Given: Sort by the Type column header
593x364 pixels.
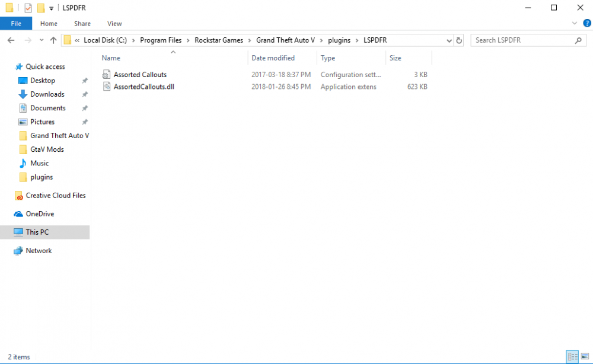Looking at the screenshot, I should coord(328,58).
